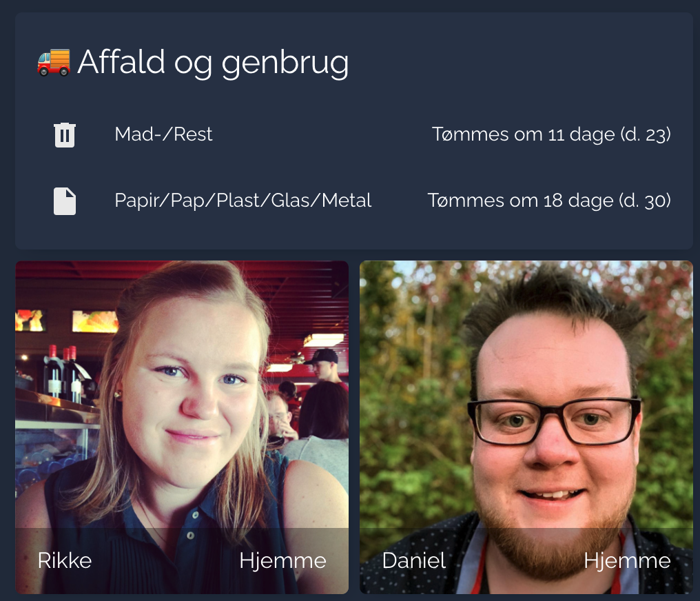Image resolution: width=700 pixels, height=601 pixels.
Task: Select the 'Affald og genbrug' card title
Action: point(213,63)
